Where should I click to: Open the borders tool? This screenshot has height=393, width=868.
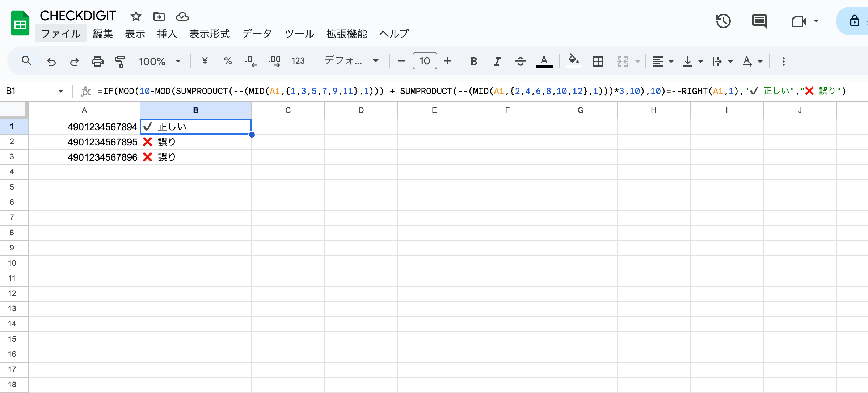(598, 61)
